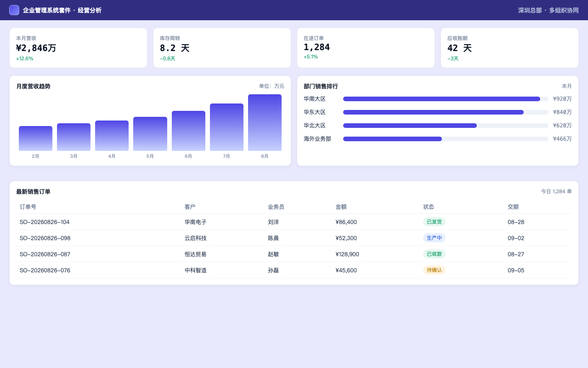Image resolution: width=588 pixels, height=368 pixels.
Task: Click the 7月 revenue bar
Action: point(226,127)
